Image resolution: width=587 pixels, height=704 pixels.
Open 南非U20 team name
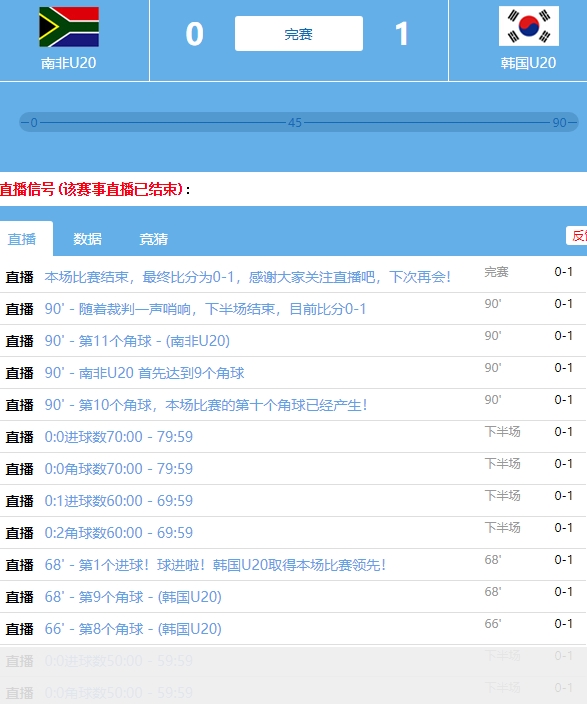click(x=69, y=63)
